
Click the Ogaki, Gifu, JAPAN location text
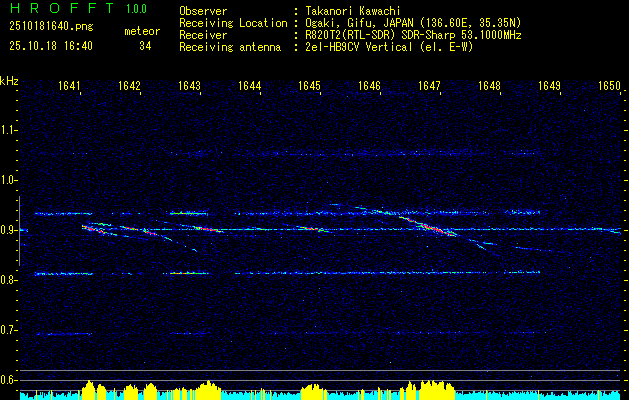(x=413, y=23)
